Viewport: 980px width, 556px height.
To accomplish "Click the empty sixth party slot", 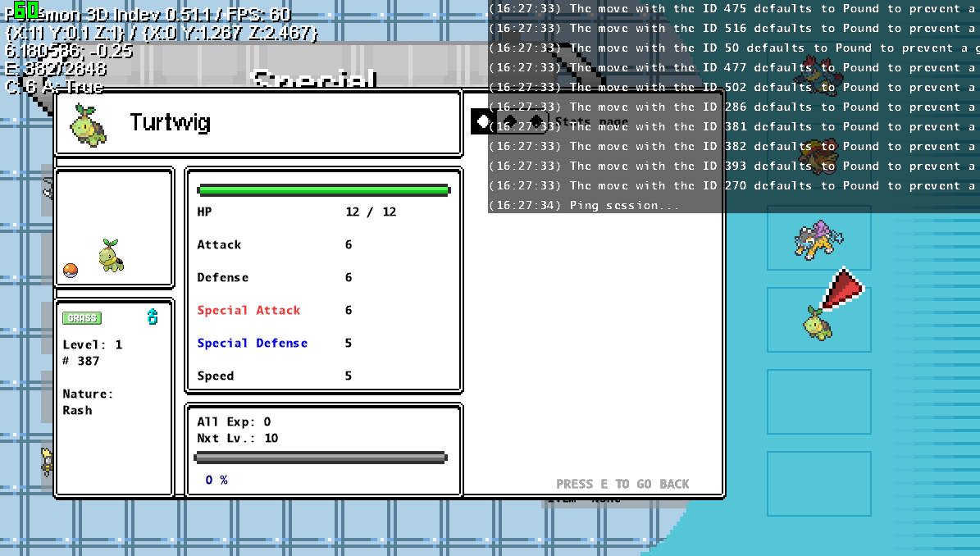I will [818, 484].
